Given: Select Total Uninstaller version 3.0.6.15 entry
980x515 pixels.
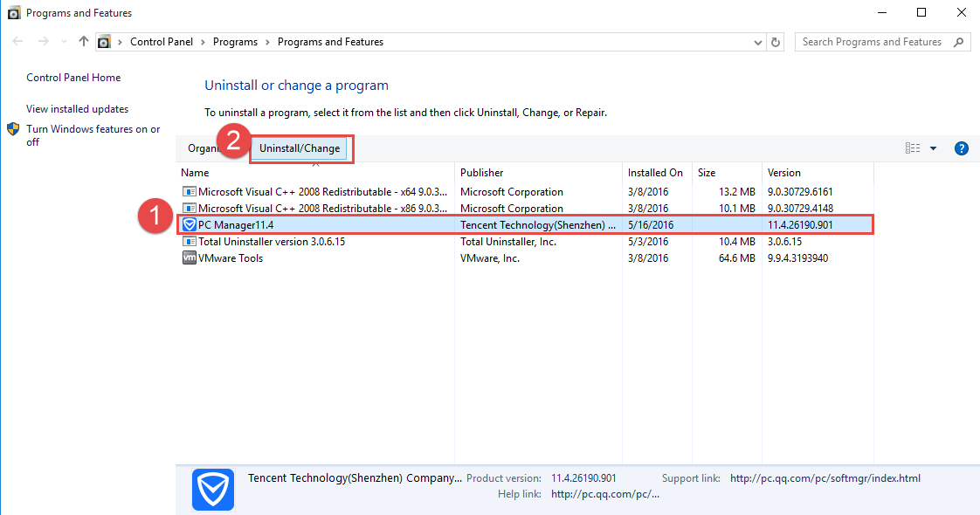Looking at the screenshot, I should (x=525, y=242).
